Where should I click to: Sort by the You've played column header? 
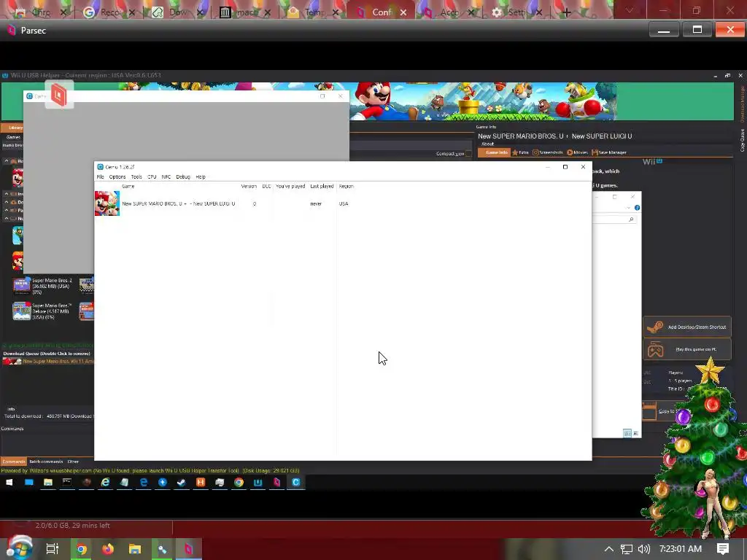pyautogui.click(x=290, y=186)
